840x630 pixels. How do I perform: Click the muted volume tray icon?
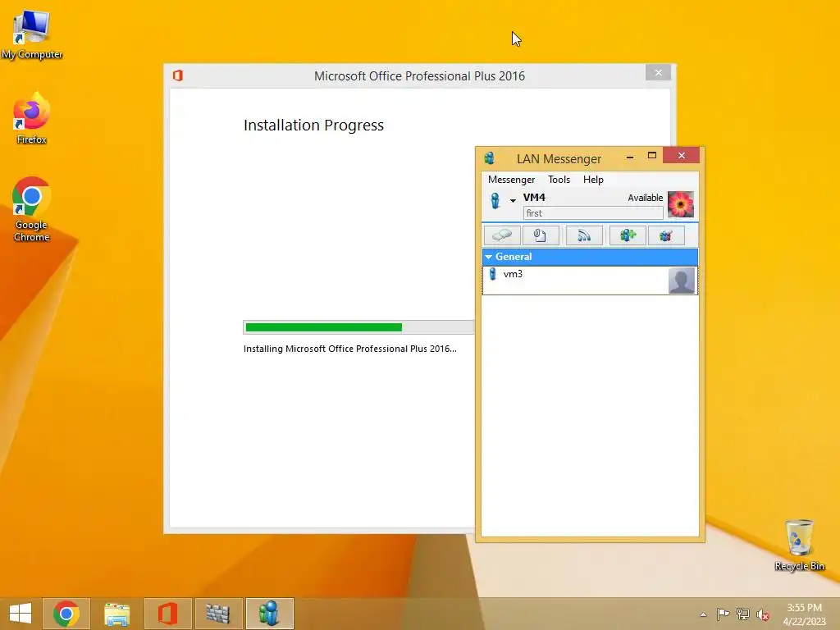(763, 614)
